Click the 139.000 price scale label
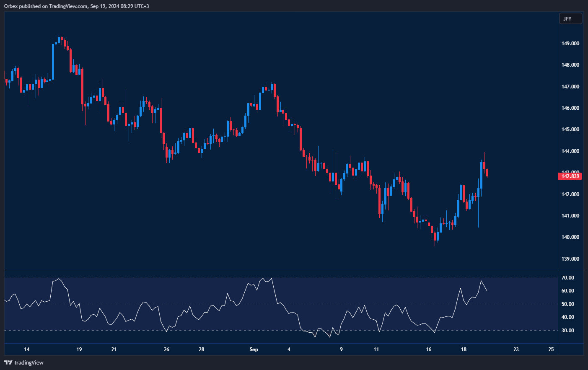Viewport: 588px width, 370px height. (x=570, y=259)
